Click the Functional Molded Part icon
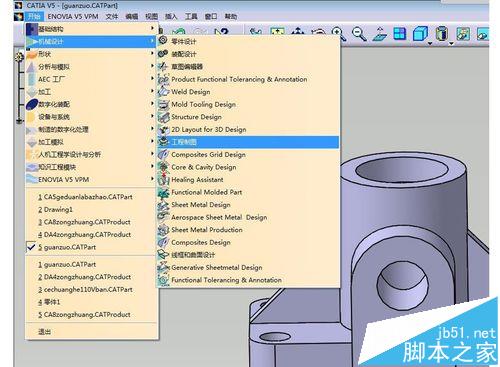This screenshot has width=500, height=367. click(x=163, y=192)
